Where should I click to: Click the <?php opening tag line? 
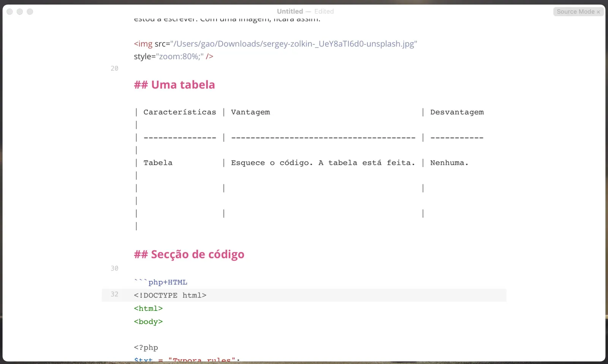(x=146, y=347)
